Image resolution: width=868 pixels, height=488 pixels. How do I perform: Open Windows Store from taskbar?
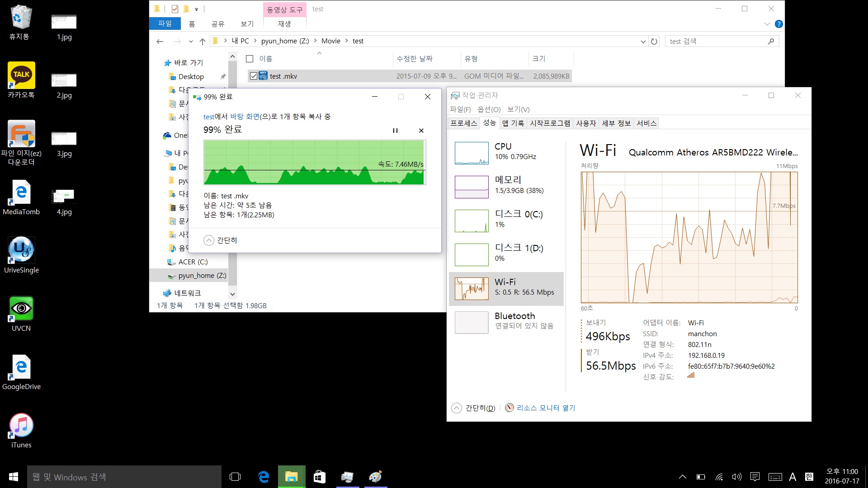pyautogui.click(x=320, y=477)
